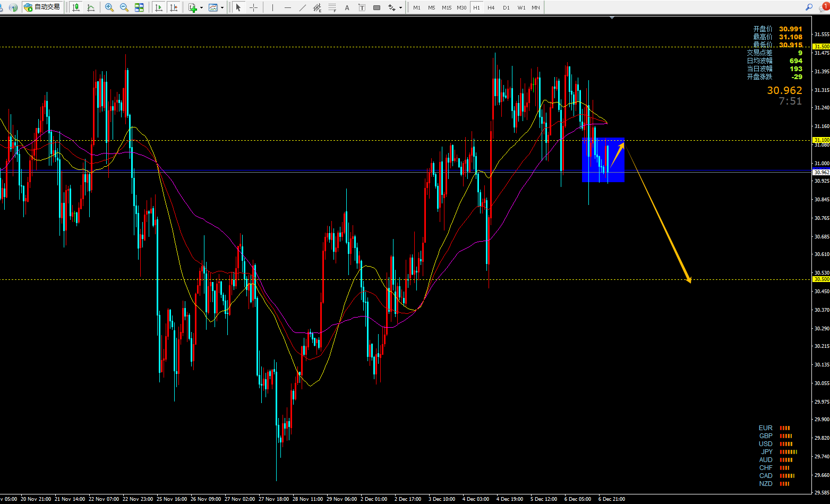Click the '25 Nov 16:00' time axis label
The width and height of the screenshot is (830, 504).
pos(172,499)
